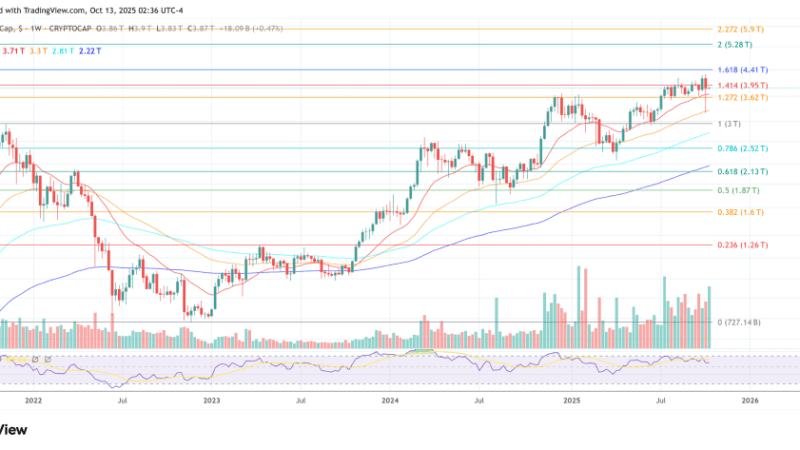Image resolution: width=800 pixels, height=450 pixels.
Task: Click the red 3.71 T moving average value
Action: [x=14, y=50]
